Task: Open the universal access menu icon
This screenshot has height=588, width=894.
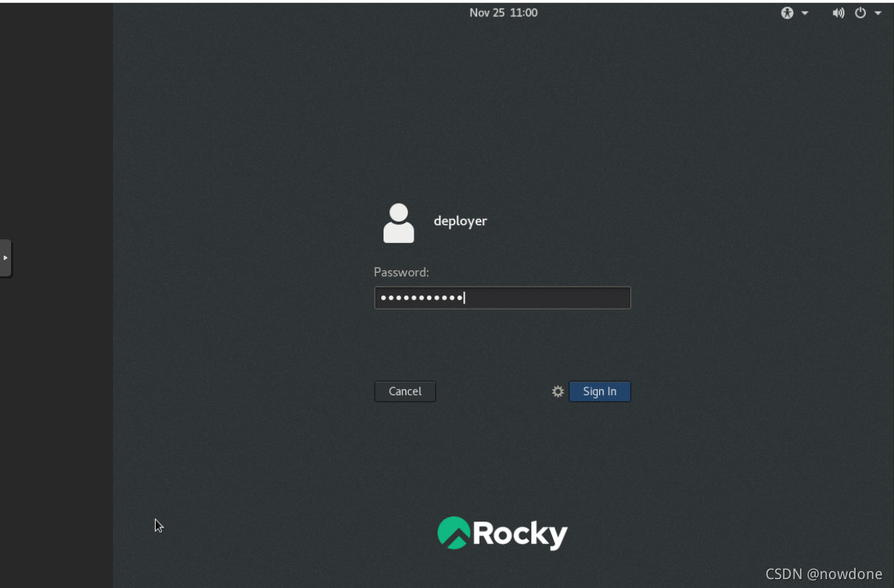Action: (787, 13)
